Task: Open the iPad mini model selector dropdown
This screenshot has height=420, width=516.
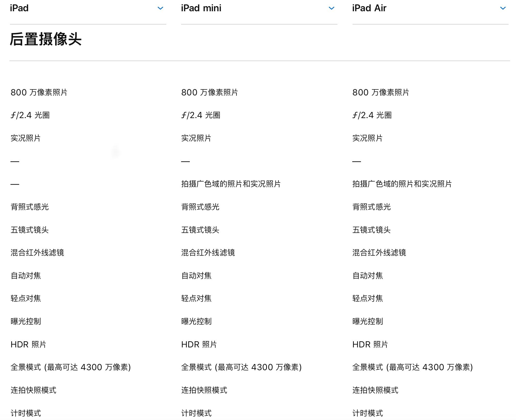Action: click(x=331, y=8)
